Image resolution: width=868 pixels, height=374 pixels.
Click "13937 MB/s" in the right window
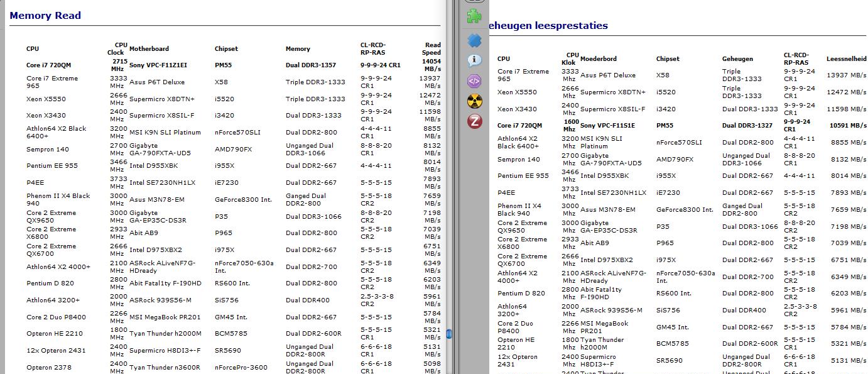tap(847, 75)
